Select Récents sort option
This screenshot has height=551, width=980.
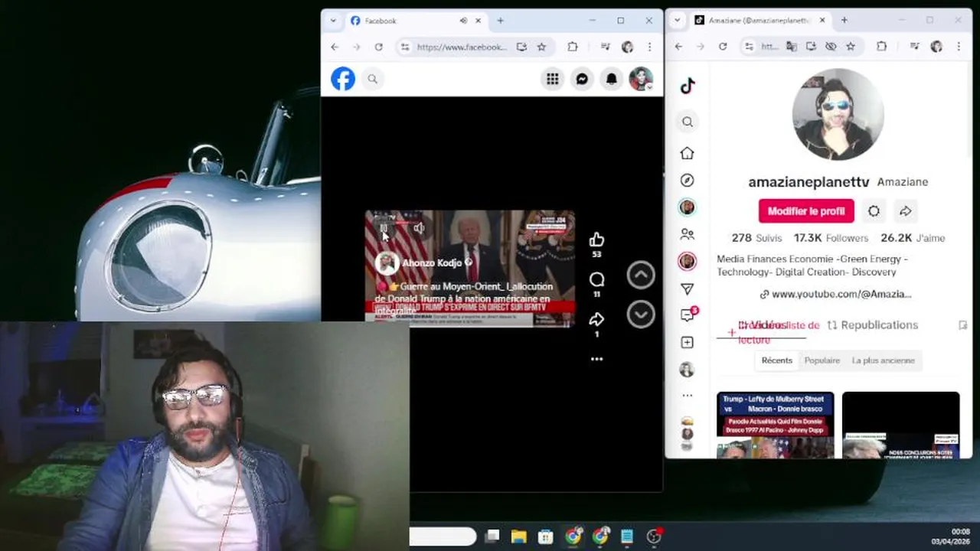[776, 360]
